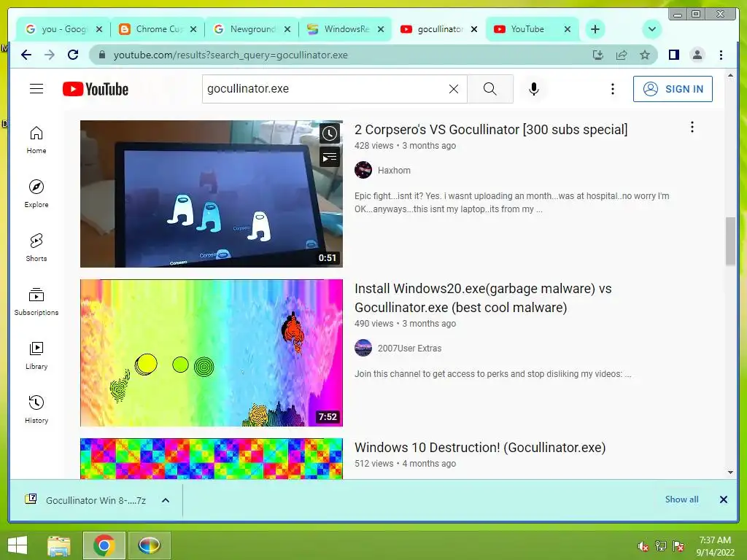This screenshot has width=747, height=560.
Task: Open a new tab with plus
Action: coord(595,29)
